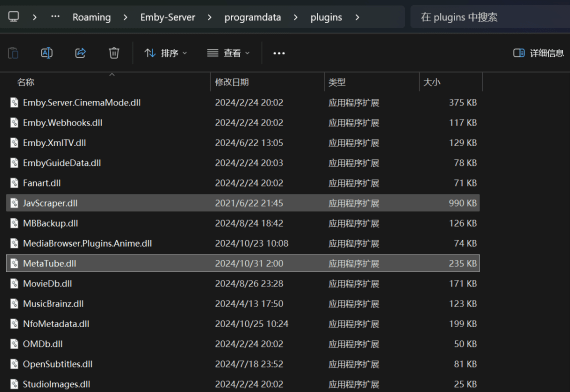The width and height of the screenshot is (570, 392).
Task: Show hidden path folders via ellipsis breadcrumb
Action: 55,17
